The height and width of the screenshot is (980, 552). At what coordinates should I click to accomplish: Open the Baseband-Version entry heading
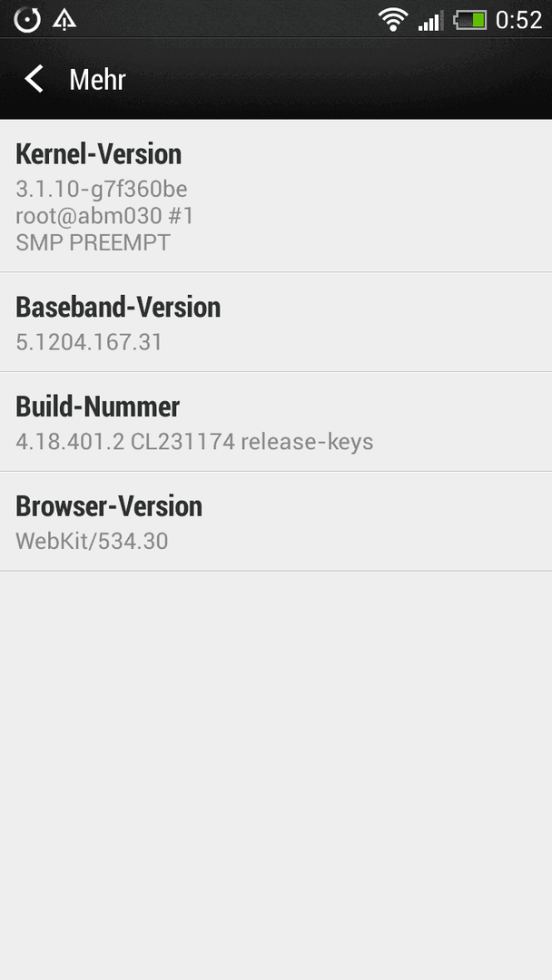point(118,307)
